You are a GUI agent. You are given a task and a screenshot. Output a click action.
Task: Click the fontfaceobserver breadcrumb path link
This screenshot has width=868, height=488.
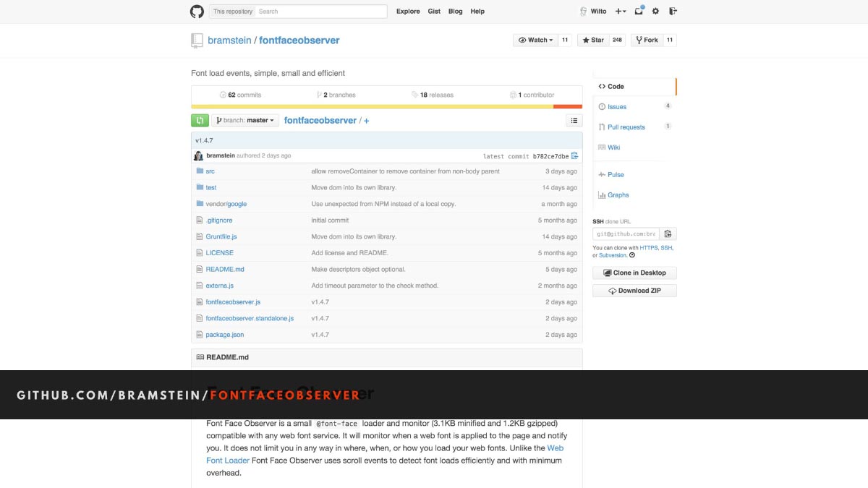pyautogui.click(x=320, y=121)
